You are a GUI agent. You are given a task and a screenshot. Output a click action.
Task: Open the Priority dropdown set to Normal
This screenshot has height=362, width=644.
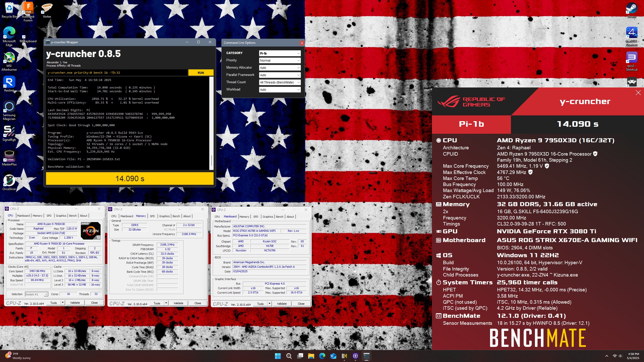[x=280, y=61]
